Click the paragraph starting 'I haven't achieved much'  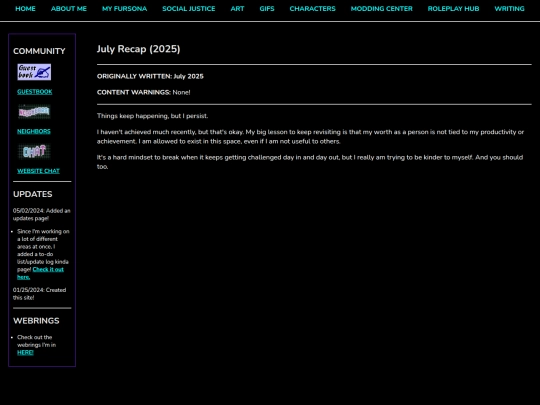[x=310, y=137]
